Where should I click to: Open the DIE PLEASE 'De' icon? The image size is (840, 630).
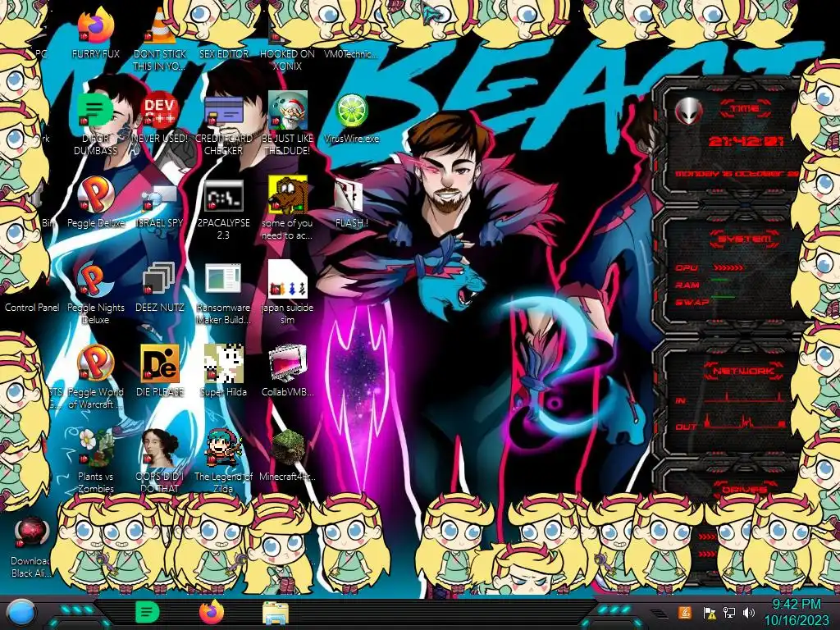160,363
